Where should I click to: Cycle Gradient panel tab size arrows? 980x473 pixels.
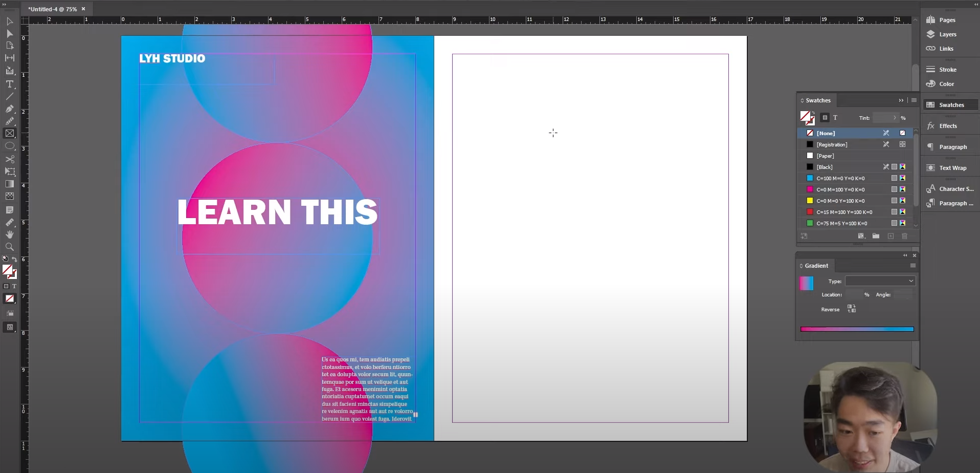point(801,266)
